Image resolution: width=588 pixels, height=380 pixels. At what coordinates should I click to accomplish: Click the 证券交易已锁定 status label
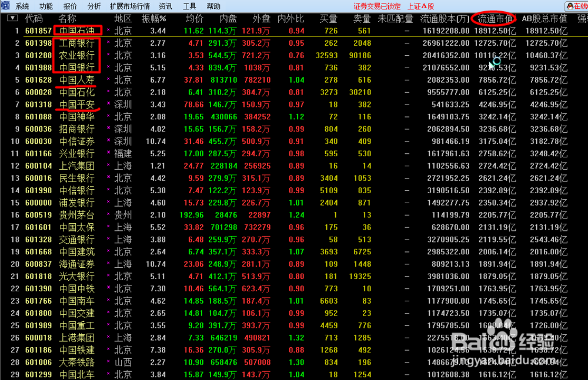377,6
